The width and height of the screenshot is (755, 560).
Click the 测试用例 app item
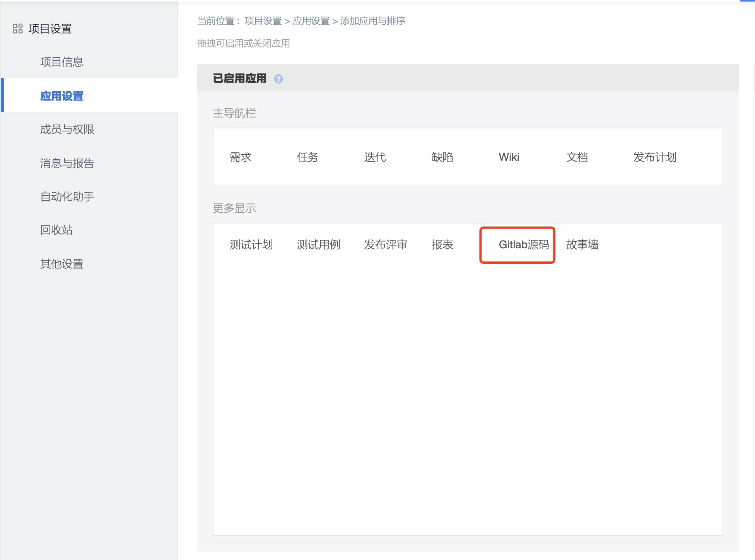(x=318, y=244)
